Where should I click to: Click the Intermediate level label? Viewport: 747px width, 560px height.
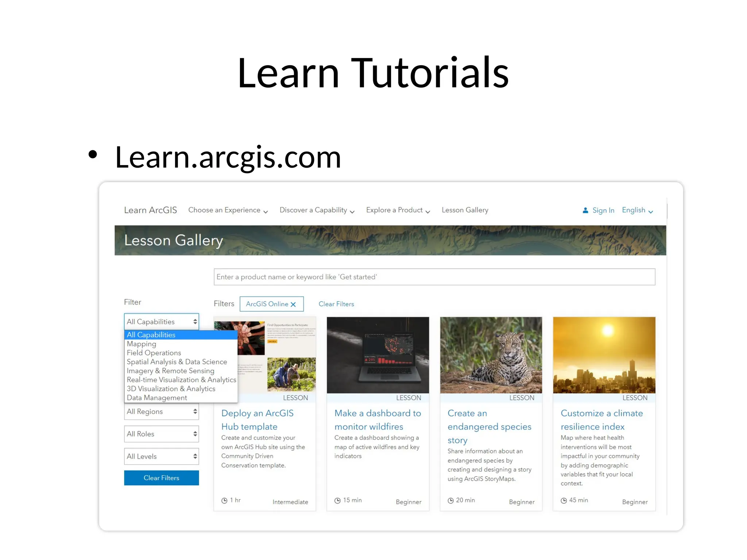click(290, 502)
